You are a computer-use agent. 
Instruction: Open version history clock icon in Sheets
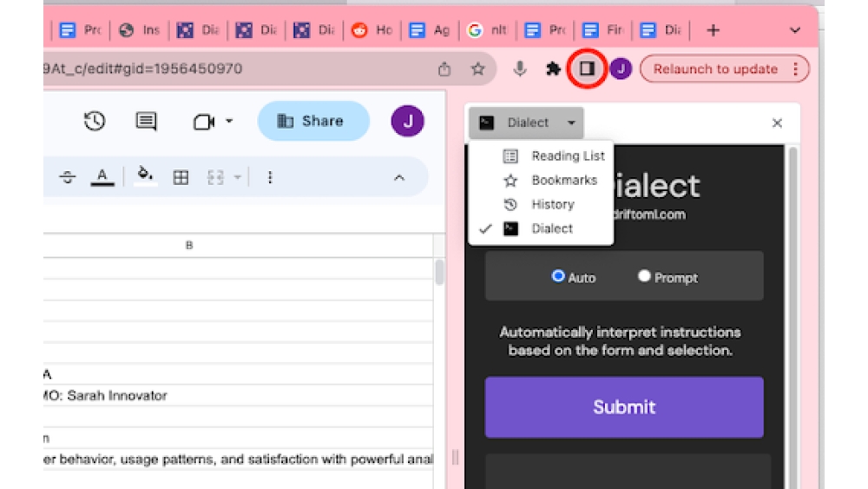click(95, 121)
